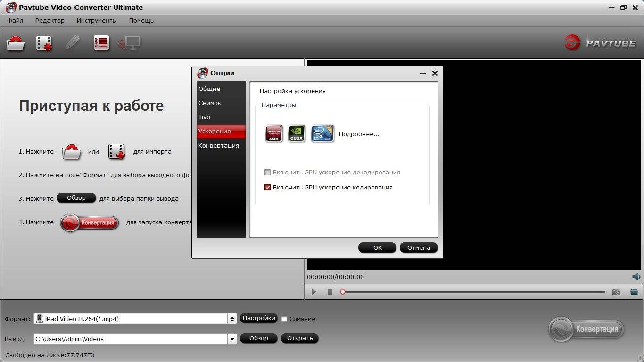Click Отмена to cancel options
Viewport: 644px width, 362px height.
click(419, 247)
